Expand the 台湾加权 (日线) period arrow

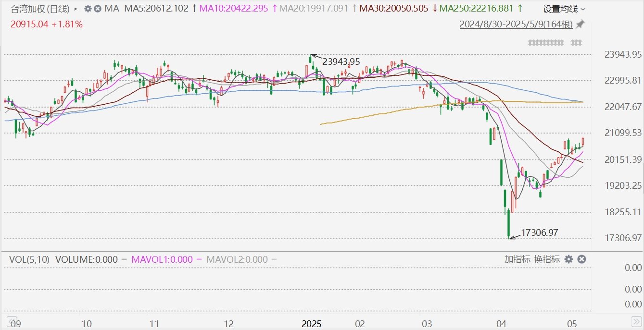(x=76, y=9)
